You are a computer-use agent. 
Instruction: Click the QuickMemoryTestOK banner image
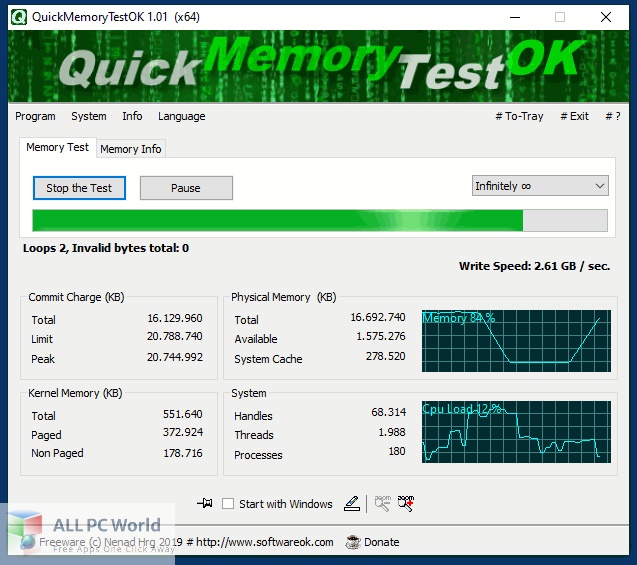point(318,66)
